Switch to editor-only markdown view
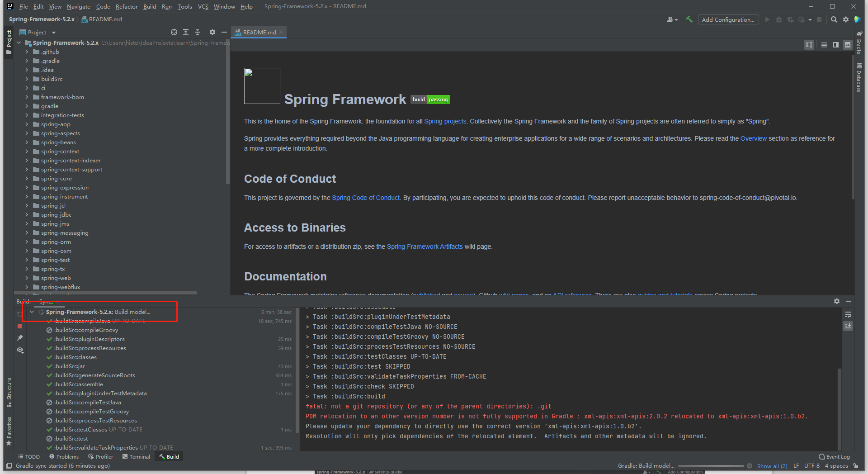 824,45
